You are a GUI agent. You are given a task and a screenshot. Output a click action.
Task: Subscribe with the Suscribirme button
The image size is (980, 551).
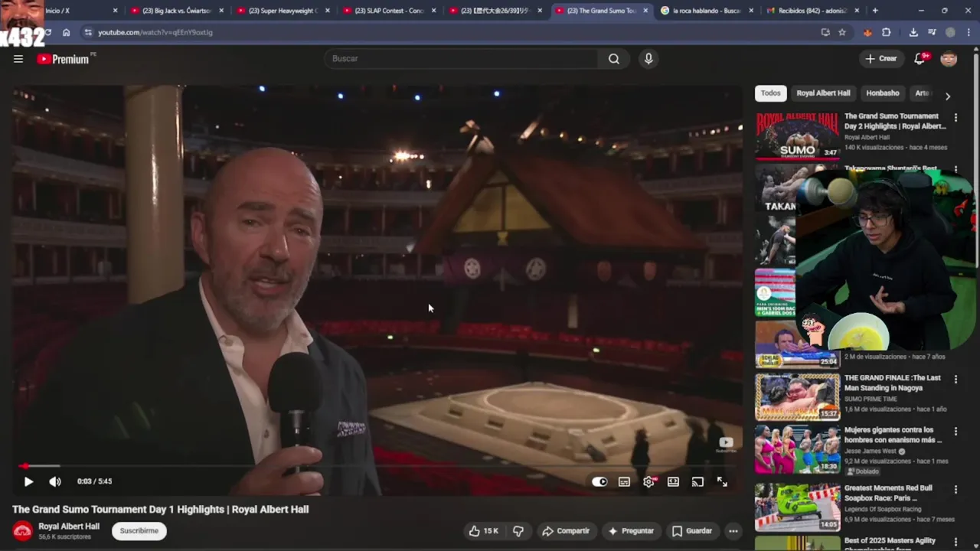(139, 530)
